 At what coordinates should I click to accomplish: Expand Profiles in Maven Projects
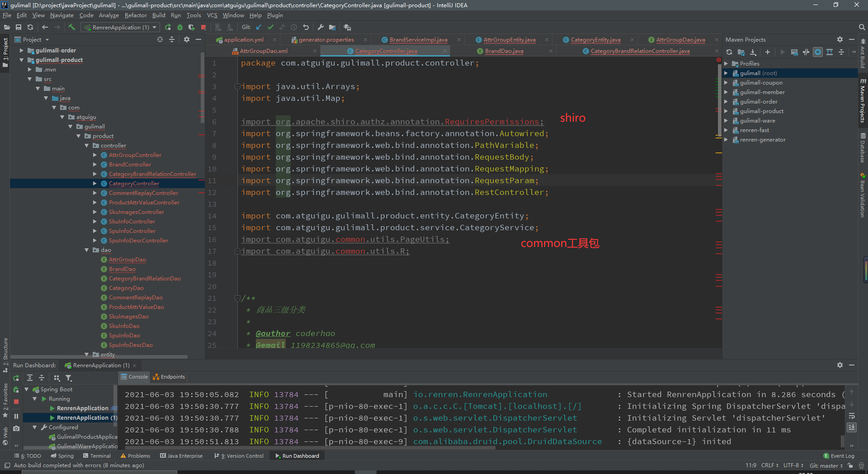pyautogui.click(x=726, y=63)
